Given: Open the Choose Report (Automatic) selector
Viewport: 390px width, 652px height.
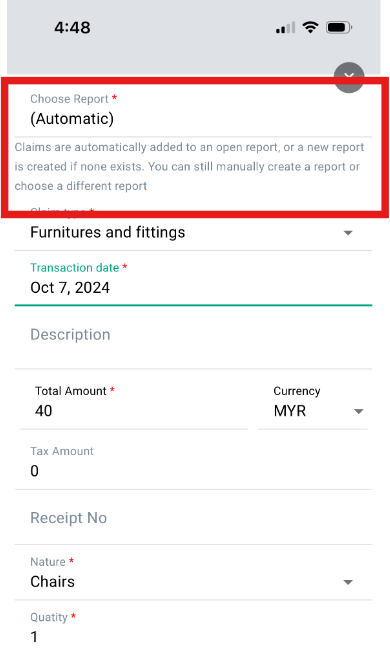Looking at the screenshot, I should (x=193, y=111).
